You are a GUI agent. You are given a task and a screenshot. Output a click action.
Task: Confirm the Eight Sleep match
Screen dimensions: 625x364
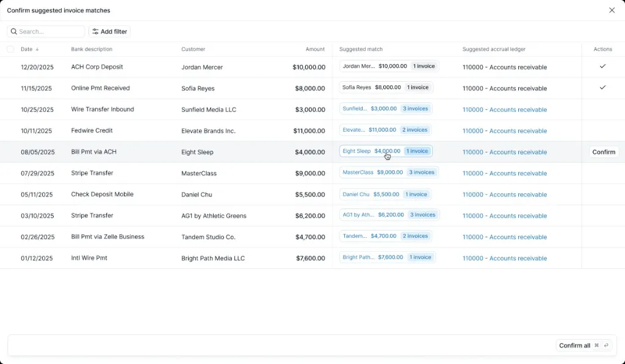604,152
